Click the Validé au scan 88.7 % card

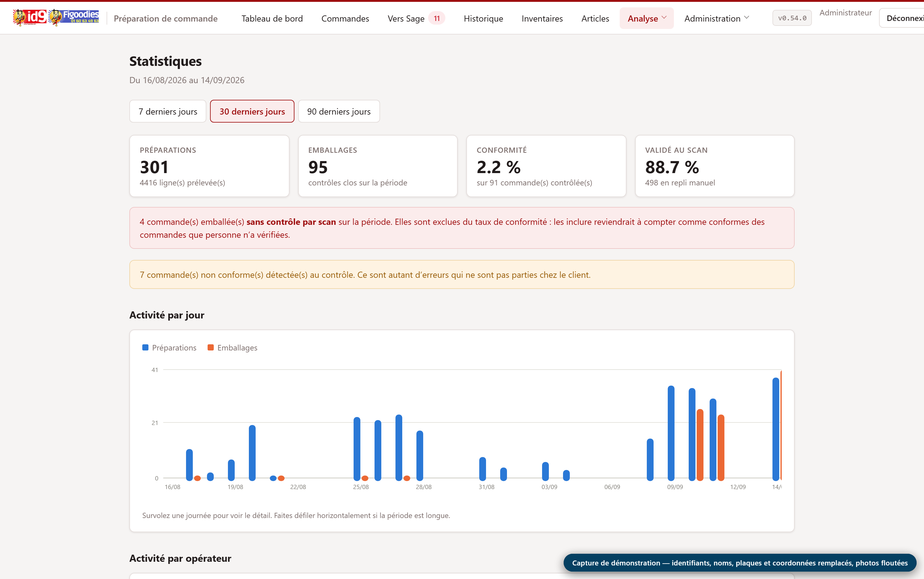pyautogui.click(x=715, y=166)
